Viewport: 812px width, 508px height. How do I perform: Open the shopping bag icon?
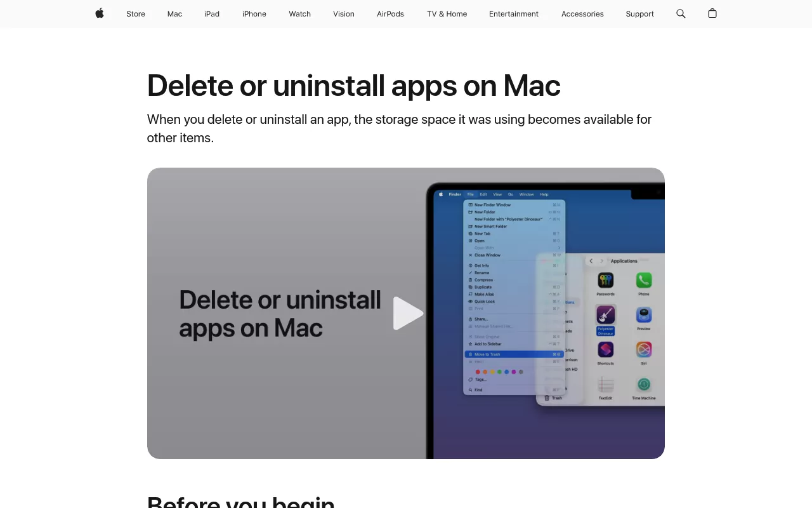712,13
